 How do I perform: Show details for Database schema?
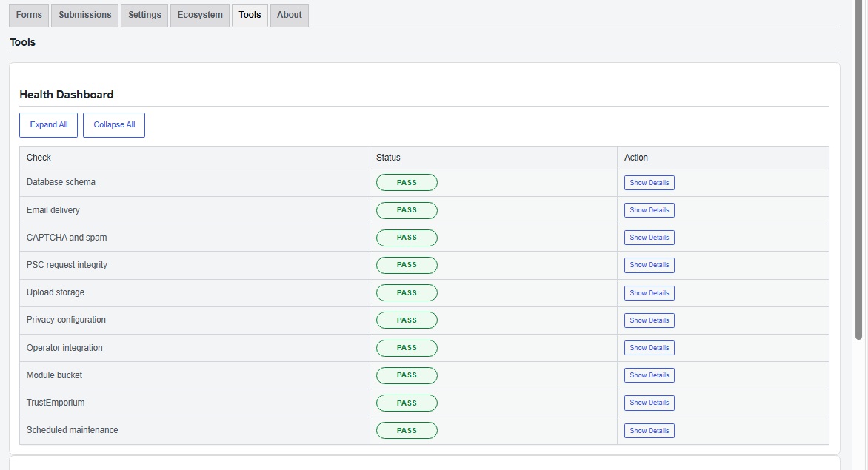tap(650, 183)
